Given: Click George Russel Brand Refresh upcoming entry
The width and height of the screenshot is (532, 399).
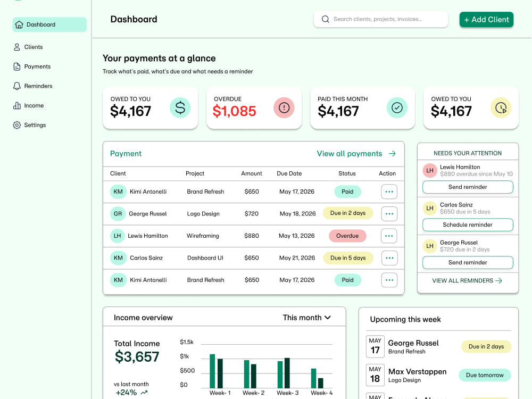Looking at the screenshot, I should (x=413, y=347).
